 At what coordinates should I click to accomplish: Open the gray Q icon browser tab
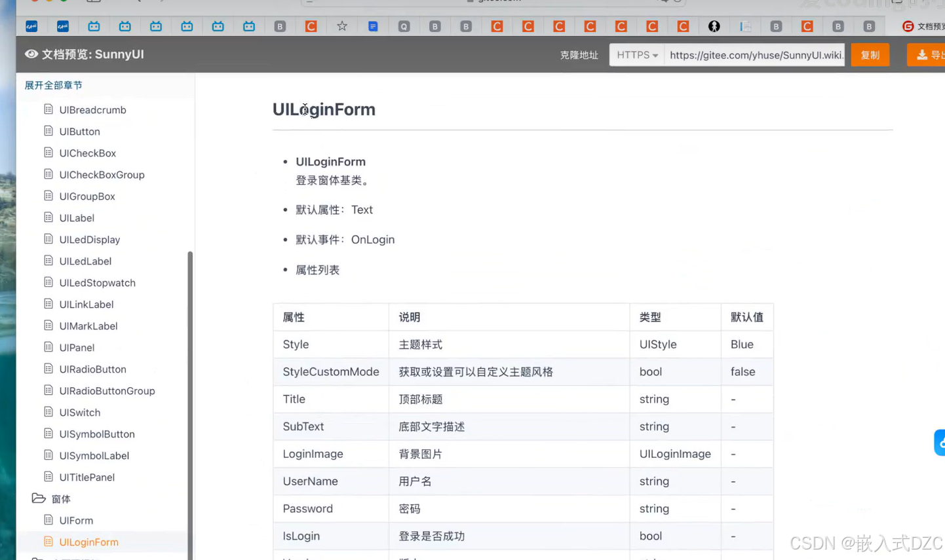point(404,26)
